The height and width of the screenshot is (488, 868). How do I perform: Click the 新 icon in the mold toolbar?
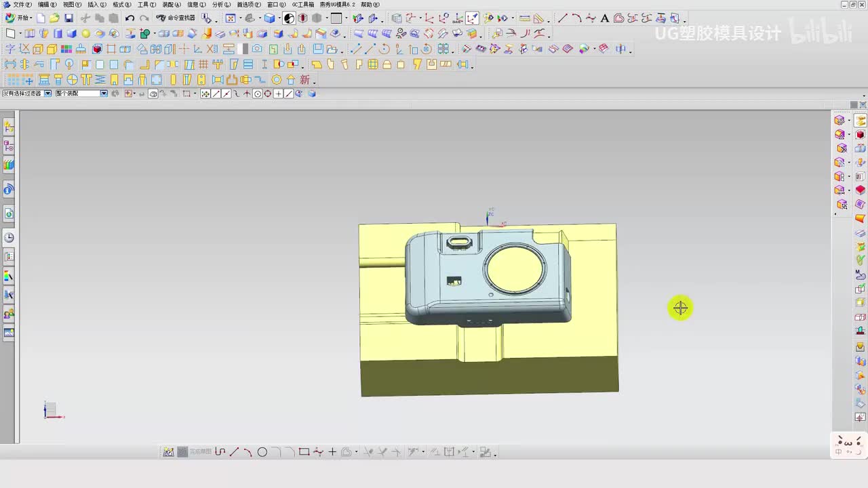pos(305,80)
